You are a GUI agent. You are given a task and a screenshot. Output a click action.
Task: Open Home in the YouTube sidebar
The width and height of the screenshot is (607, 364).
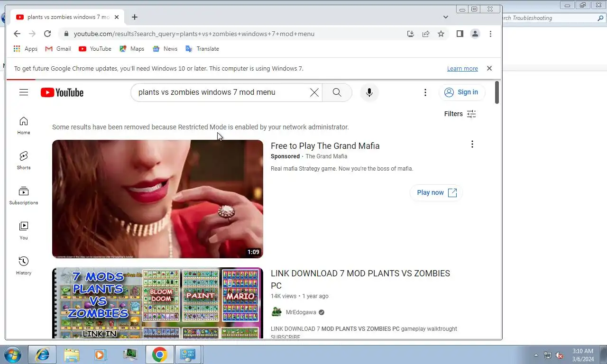coord(24,126)
